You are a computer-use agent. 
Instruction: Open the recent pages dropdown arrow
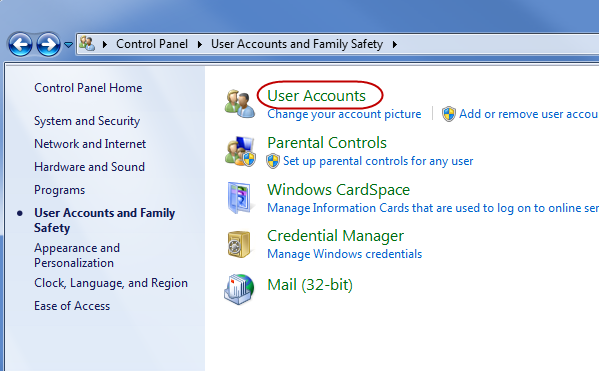coord(68,45)
